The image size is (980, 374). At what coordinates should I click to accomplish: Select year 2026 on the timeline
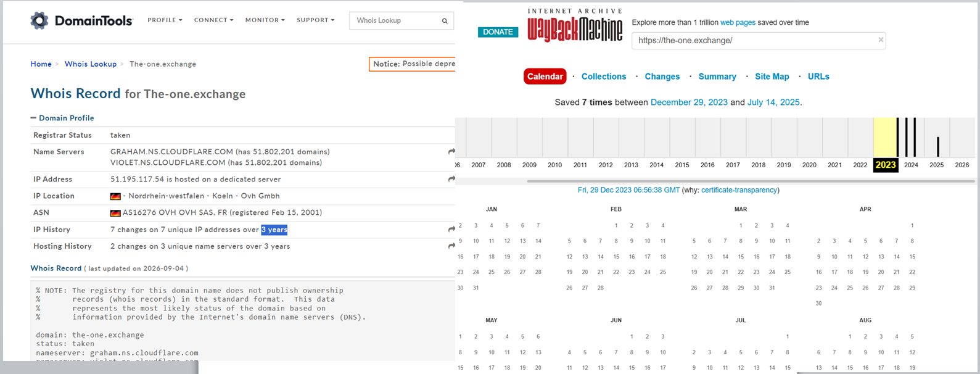tap(962, 165)
